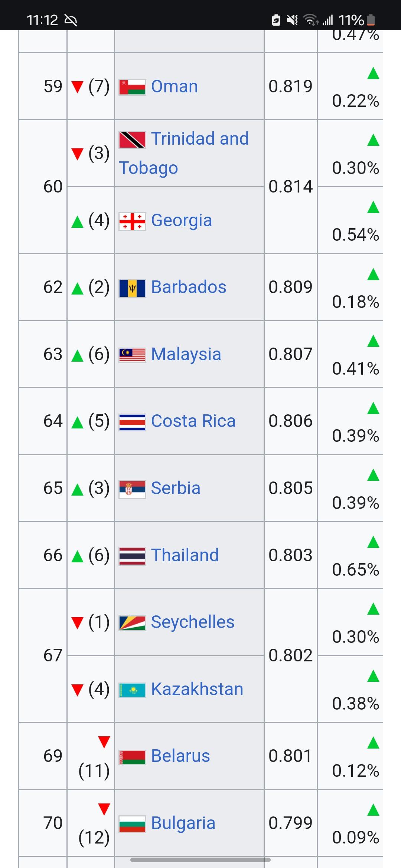Tap the Belarus flag icon
This screenshot has width=401, height=868.
132,757
